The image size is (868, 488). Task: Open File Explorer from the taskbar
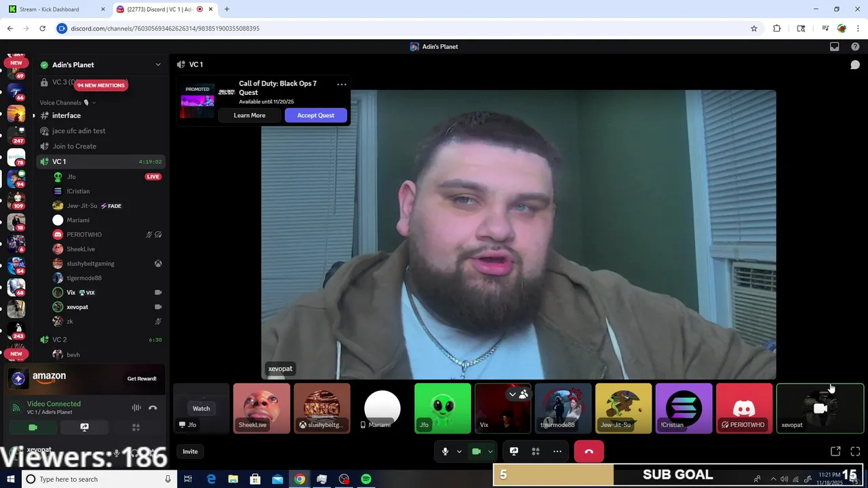[x=233, y=479]
